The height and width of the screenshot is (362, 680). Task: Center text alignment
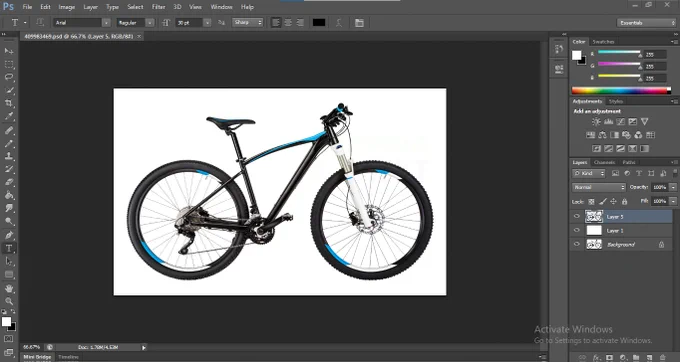click(288, 23)
